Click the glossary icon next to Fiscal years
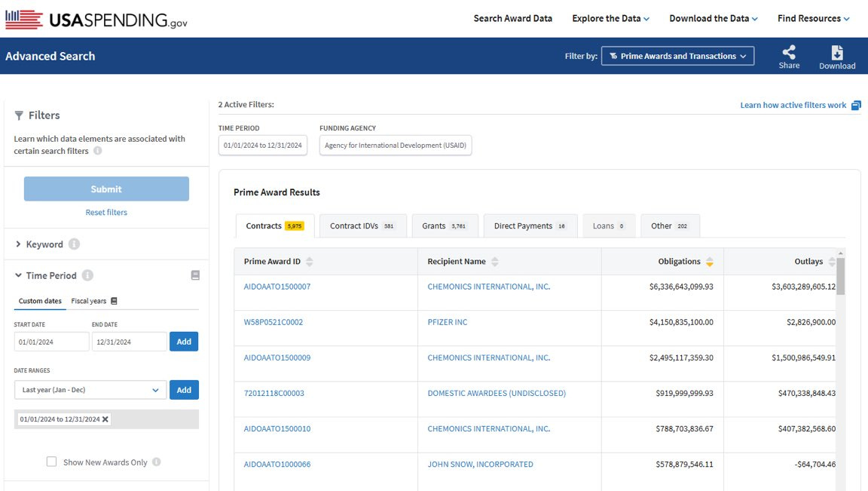This screenshot has width=868, height=491. pos(114,301)
